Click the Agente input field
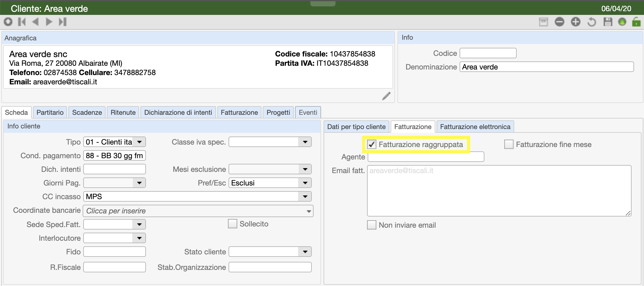Screen dimensions: 644x286 pos(426,157)
